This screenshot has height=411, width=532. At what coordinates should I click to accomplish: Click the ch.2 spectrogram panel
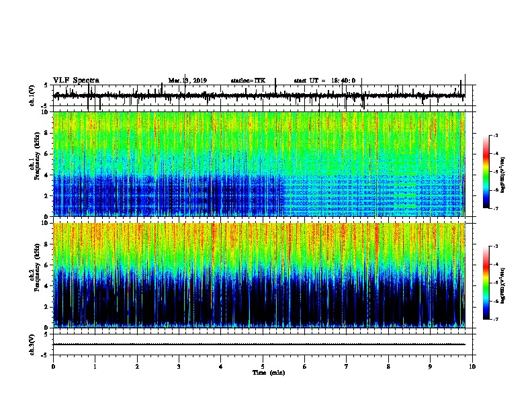[259, 275]
